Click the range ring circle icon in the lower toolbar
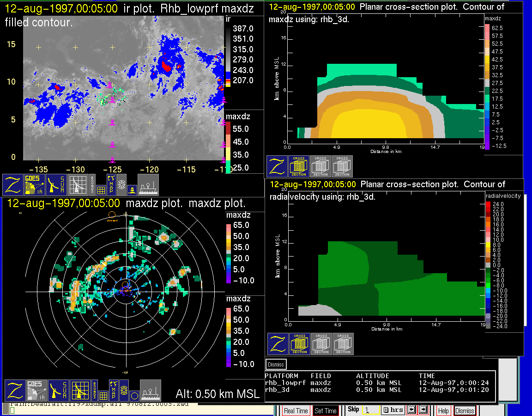532x416 pixels. click(x=133, y=395)
